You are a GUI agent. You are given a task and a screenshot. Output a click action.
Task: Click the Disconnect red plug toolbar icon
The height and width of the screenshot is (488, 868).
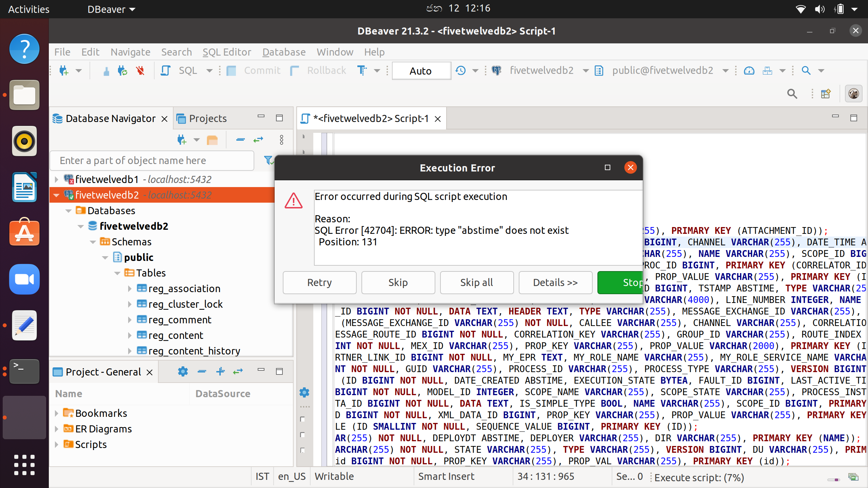coord(140,70)
